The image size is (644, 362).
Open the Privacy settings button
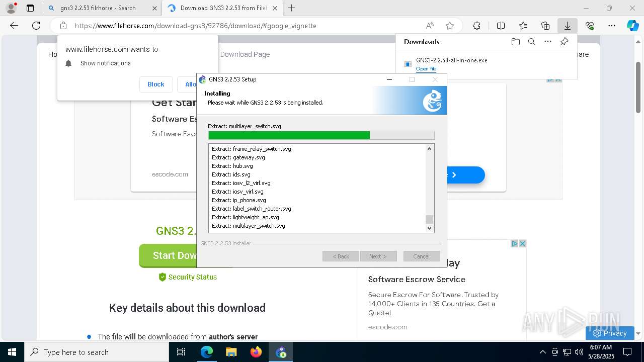point(610,333)
